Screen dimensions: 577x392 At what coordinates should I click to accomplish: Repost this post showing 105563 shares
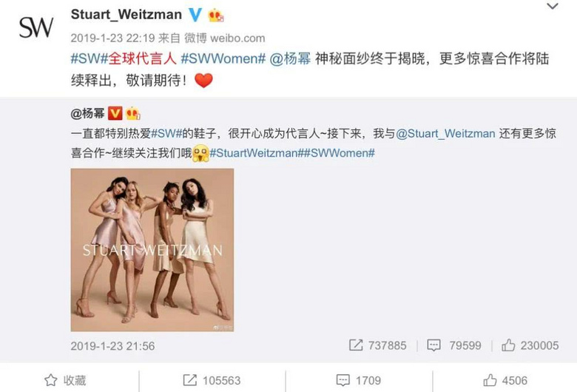212,380
